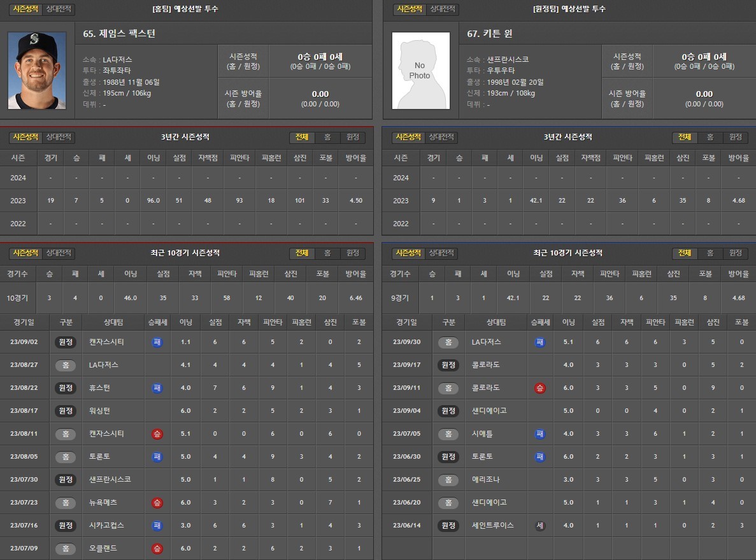Click the 96.0 innings value
The height and width of the screenshot is (560, 756).
coord(153,201)
